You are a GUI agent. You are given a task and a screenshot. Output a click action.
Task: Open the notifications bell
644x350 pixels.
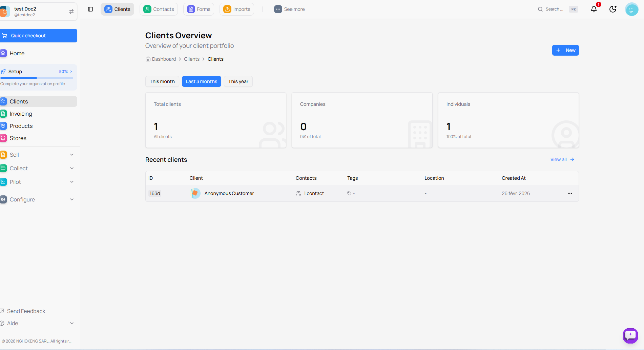[594, 9]
